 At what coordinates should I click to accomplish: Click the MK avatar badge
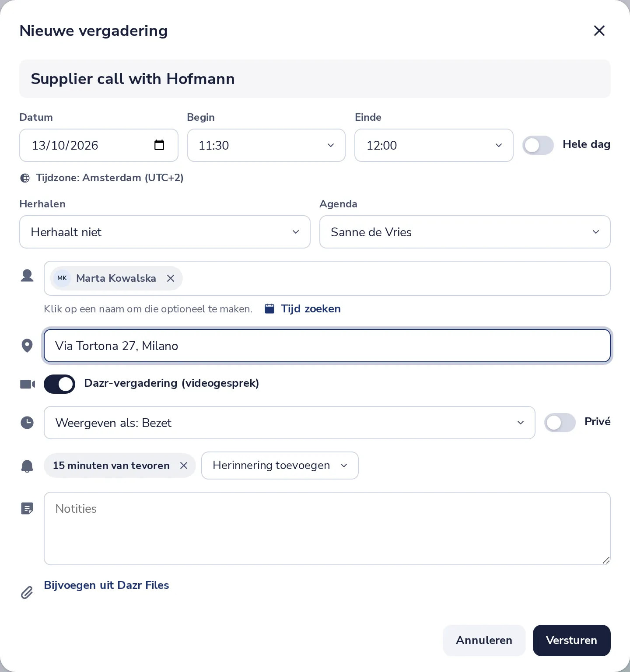[x=62, y=278]
